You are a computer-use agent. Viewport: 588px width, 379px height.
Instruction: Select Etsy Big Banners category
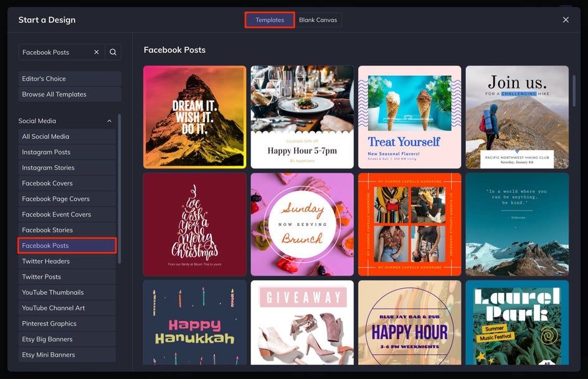coord(67,339)
